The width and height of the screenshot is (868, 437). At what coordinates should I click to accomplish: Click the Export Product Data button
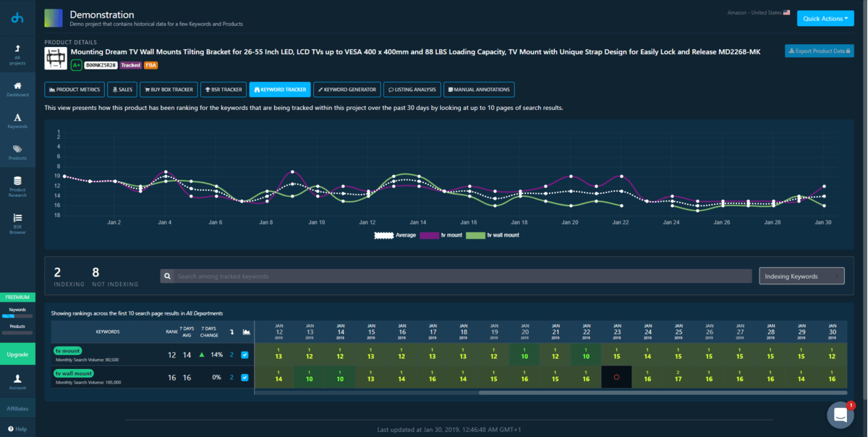coord(821,51)
